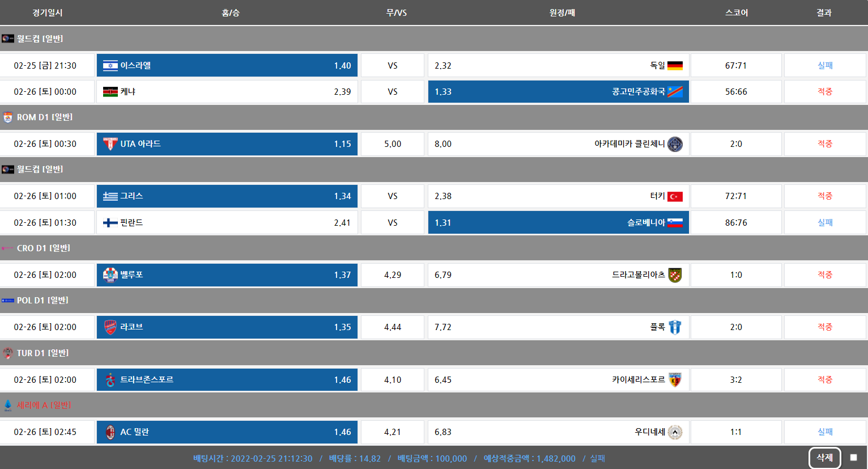The height and width of the screenshot is (469, 868).
Task: Select the 콩고민주공화국 1.33 odds cell
Action: [x=558, y=92]
